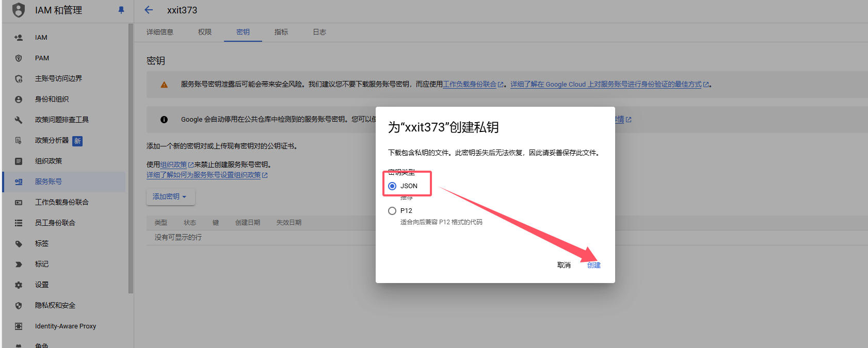Click the wrench icon for 政策问题排查工具
The height and width of the screenshot is (348, 868).
coord(19,120)
